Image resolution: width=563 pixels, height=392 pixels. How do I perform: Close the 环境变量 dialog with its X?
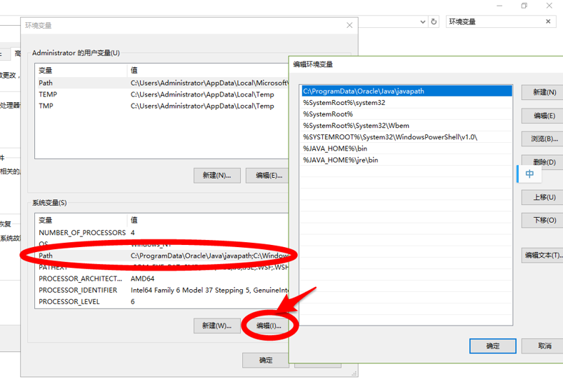click(349, 26)
